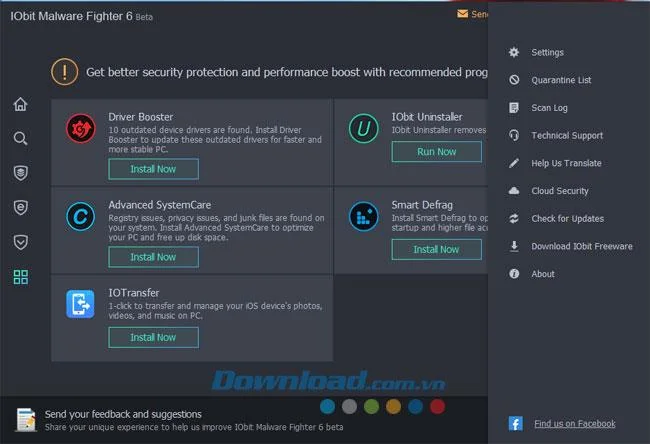Install Now for Smart Defrag
Screen dimensions: 650x444
pos(437,250)
